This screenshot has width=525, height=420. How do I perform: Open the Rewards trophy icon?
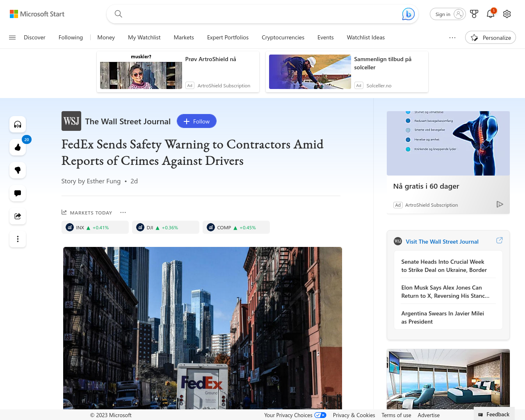tap(474, 14)
